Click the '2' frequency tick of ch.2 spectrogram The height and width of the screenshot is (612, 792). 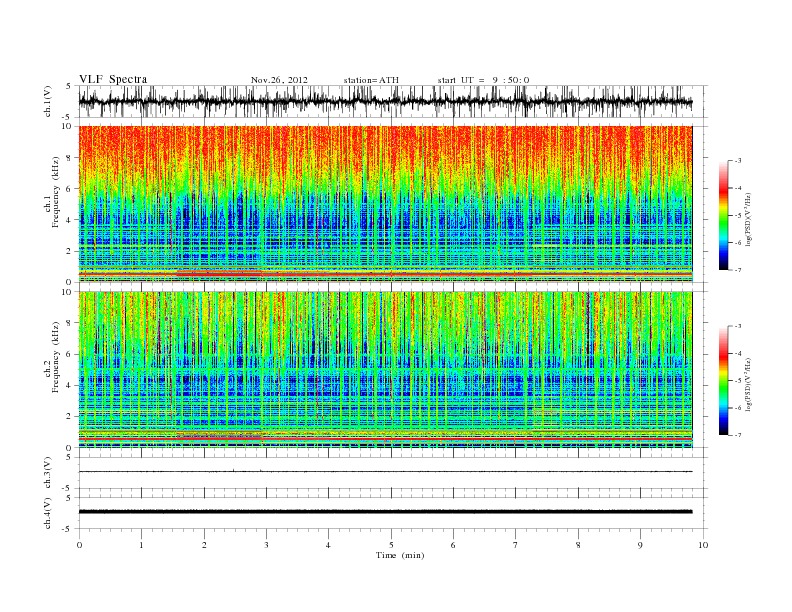70,417
